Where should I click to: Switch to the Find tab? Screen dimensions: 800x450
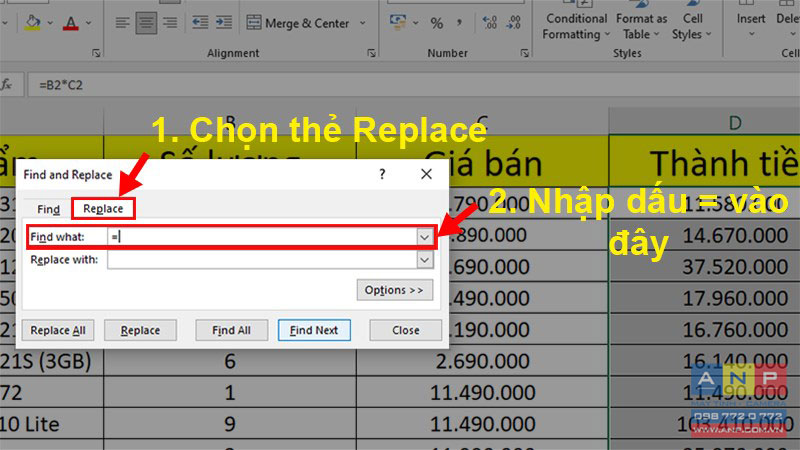(48, 209)
